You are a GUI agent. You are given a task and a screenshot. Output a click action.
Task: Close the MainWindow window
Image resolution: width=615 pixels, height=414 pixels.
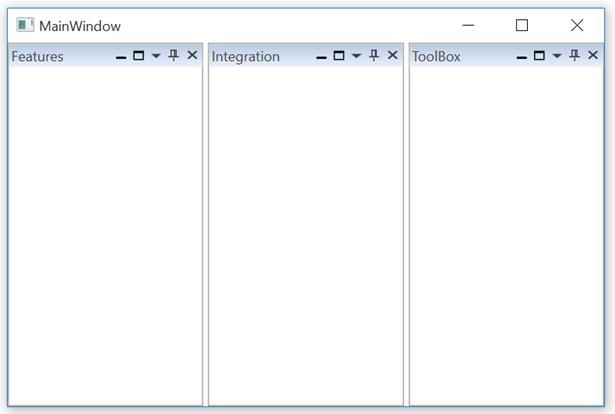pyautogui.click(x=577, y=25)
